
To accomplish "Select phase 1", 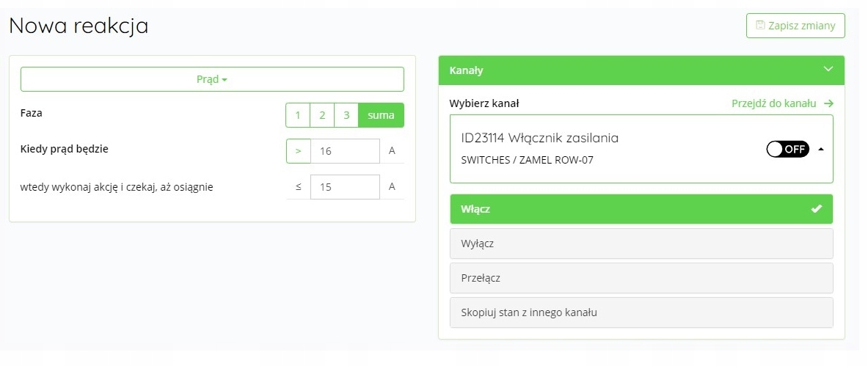I will tap(297, 115).
